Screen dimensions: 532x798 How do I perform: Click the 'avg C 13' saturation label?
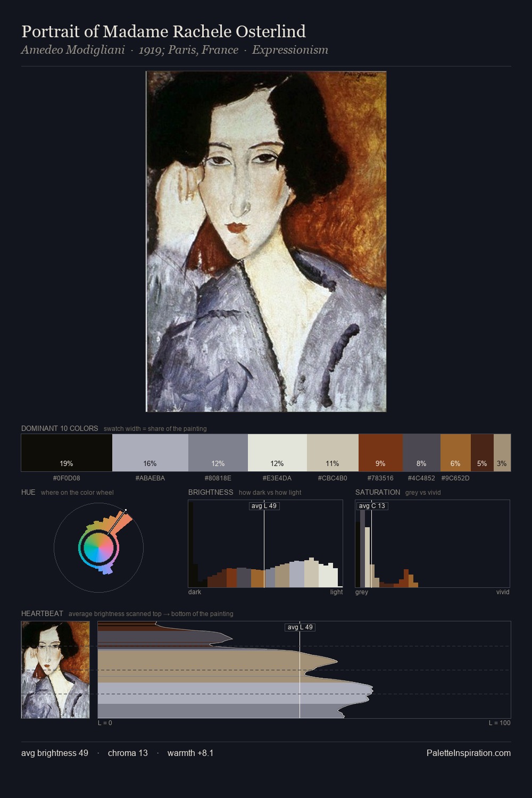coord(372,506)
